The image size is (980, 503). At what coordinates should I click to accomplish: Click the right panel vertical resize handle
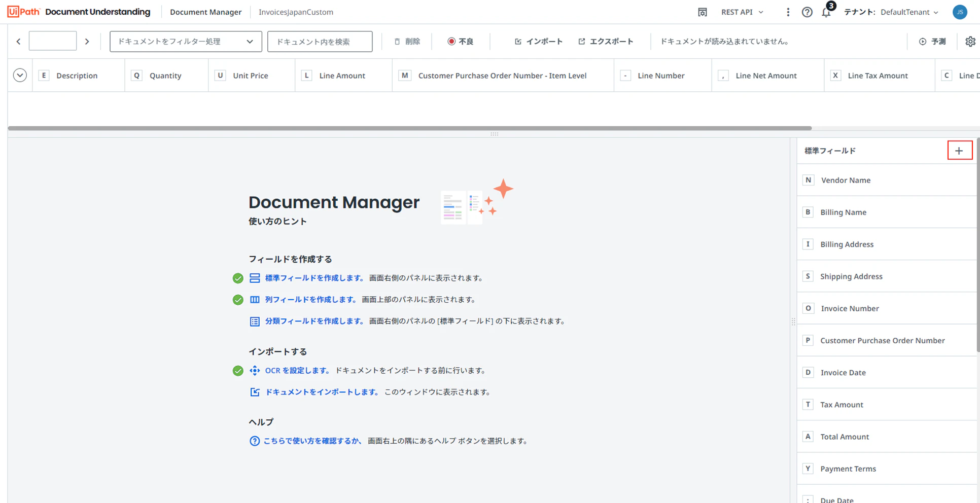793,321
